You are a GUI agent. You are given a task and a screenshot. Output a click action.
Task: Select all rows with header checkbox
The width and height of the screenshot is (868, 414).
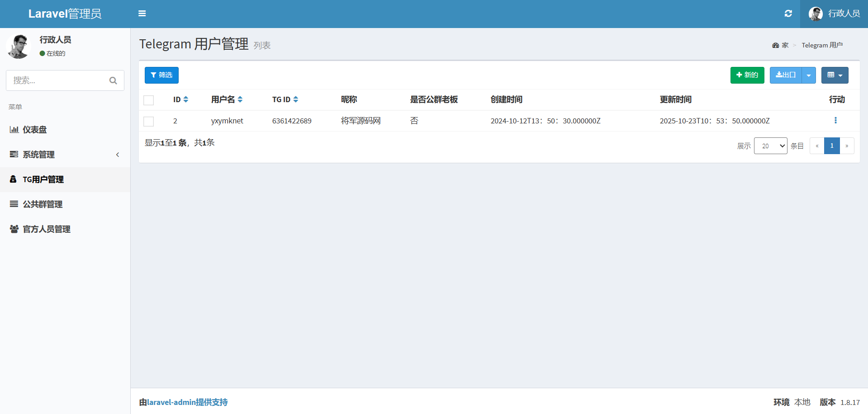click(x=148, y=100)
